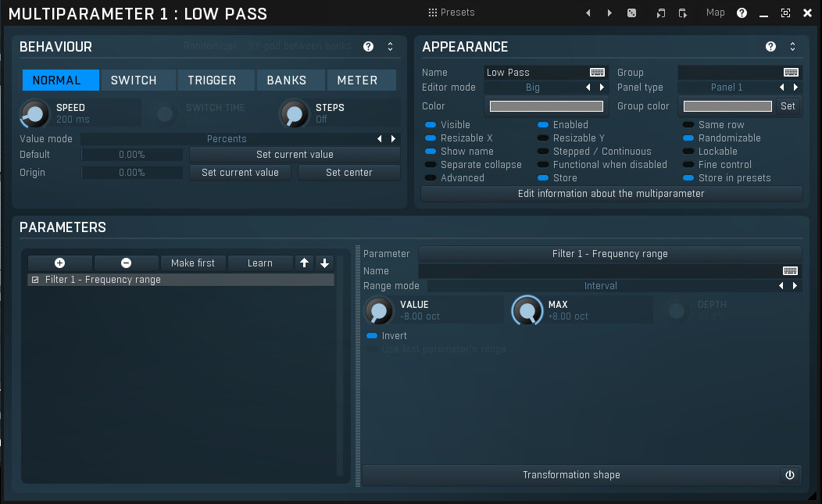The image size is (822, 504).
Task: Uncheck the Filter 1 - Frequency range checkbox
Action: [35, 280]
